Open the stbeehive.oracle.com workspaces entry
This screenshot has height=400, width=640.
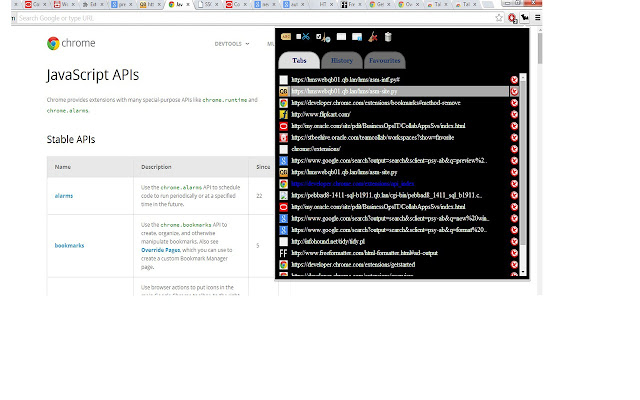pos(372,138)
